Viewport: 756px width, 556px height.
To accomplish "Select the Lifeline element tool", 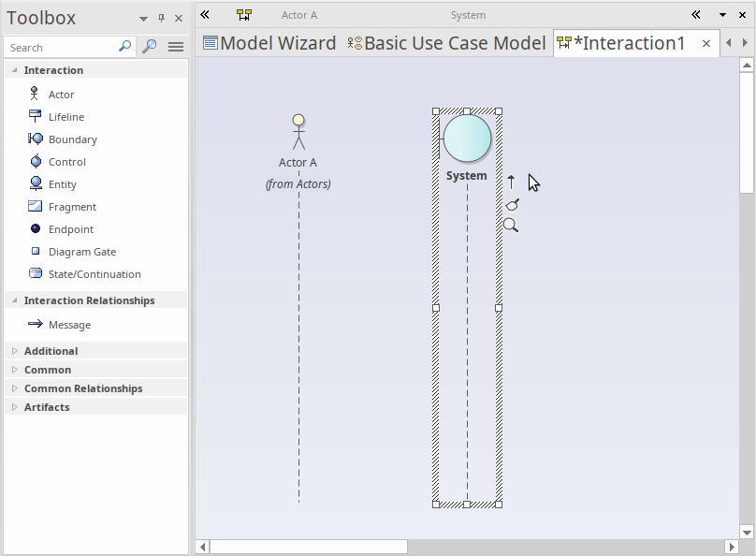I will [x=65, y=117].
